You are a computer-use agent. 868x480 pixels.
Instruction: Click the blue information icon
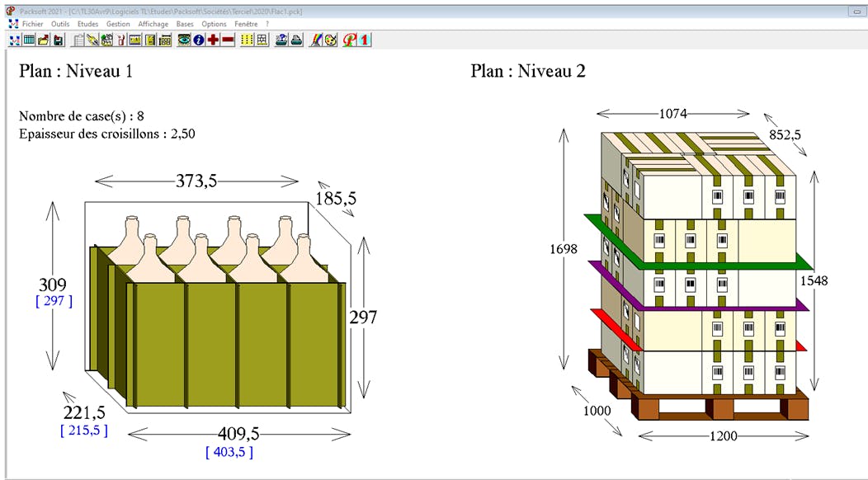coord(199,40)
